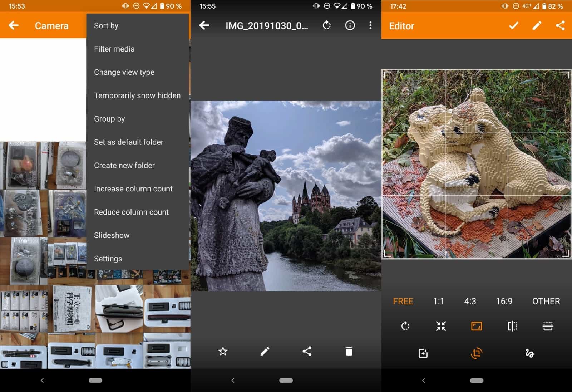572x392 pixels.
Task: Confirm edits with the checkmark in Editor
Action: tap(513, 25)
